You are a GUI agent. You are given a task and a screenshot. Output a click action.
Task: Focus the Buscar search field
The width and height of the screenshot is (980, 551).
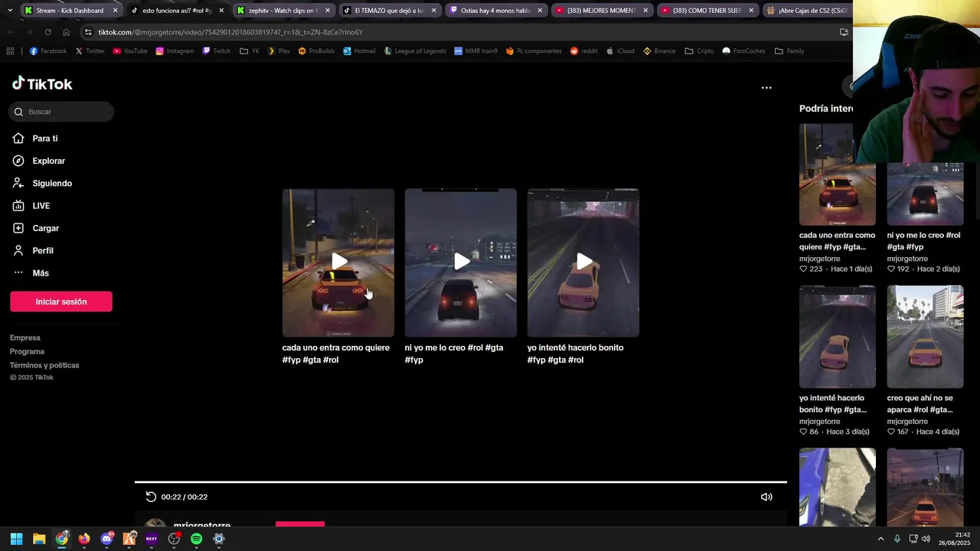[x=61, y=112]
